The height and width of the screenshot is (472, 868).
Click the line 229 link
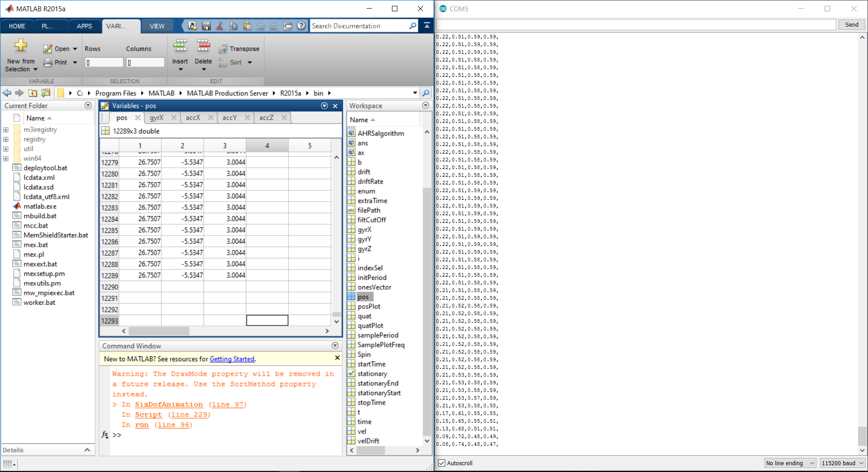(189, 415)
